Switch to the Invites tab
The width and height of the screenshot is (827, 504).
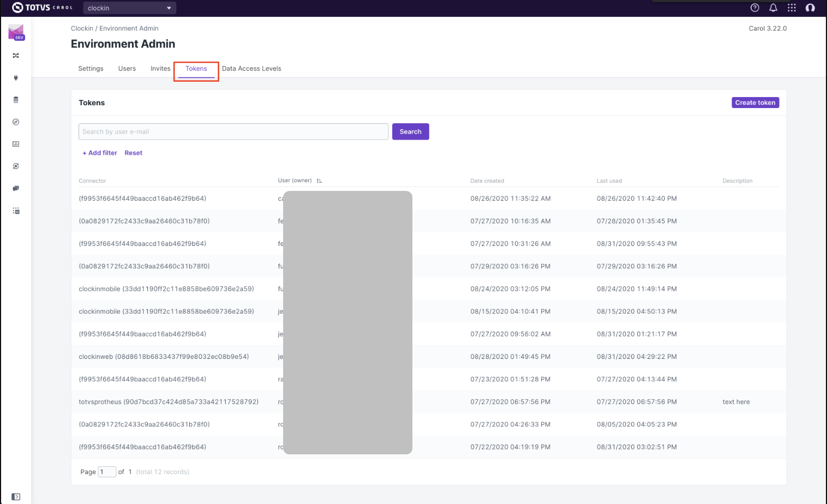tap(160, 69)
